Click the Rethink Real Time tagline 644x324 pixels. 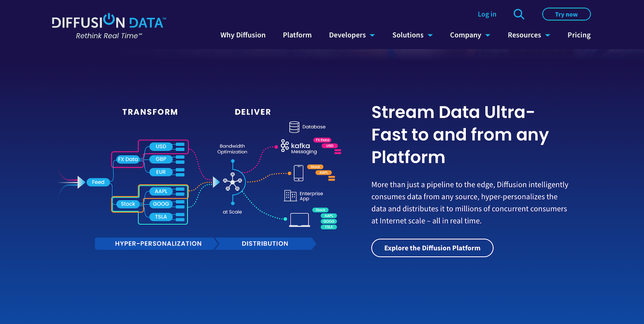109,36
